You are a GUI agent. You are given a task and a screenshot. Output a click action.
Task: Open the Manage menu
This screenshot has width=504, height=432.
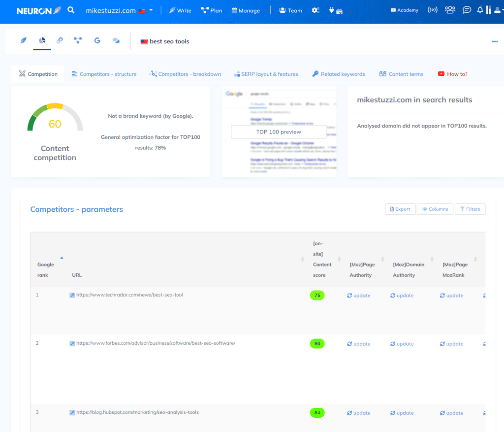coord(246,11)
